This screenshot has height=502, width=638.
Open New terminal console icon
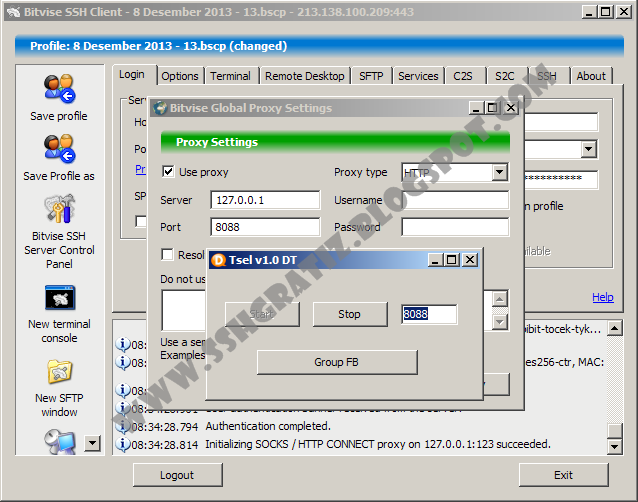pos(60,297)
